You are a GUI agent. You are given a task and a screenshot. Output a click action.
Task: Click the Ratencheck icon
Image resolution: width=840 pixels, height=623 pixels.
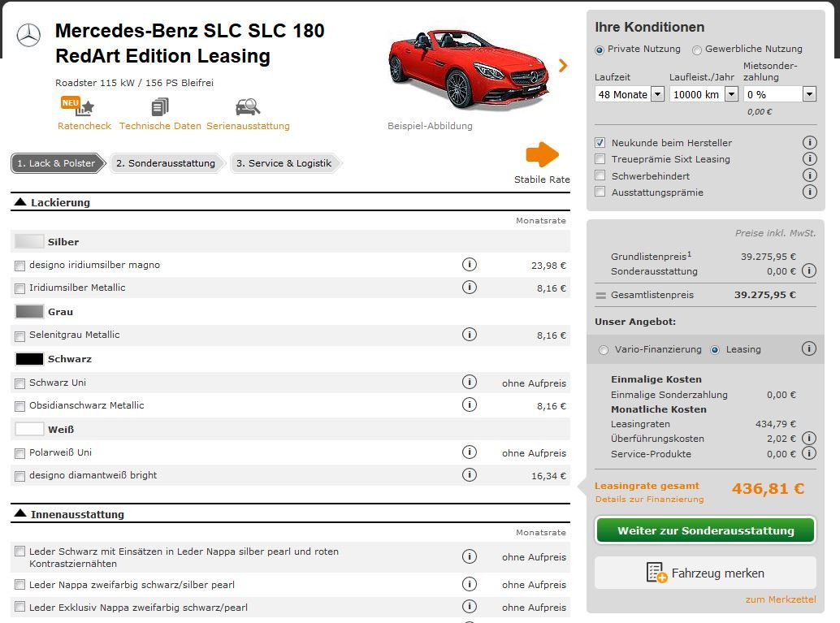[x=78, y=106]
